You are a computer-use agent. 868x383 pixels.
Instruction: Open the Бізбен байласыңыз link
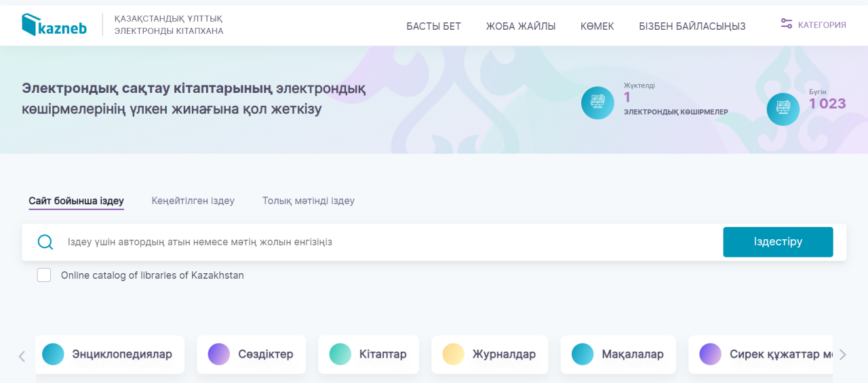coord(692,26)
